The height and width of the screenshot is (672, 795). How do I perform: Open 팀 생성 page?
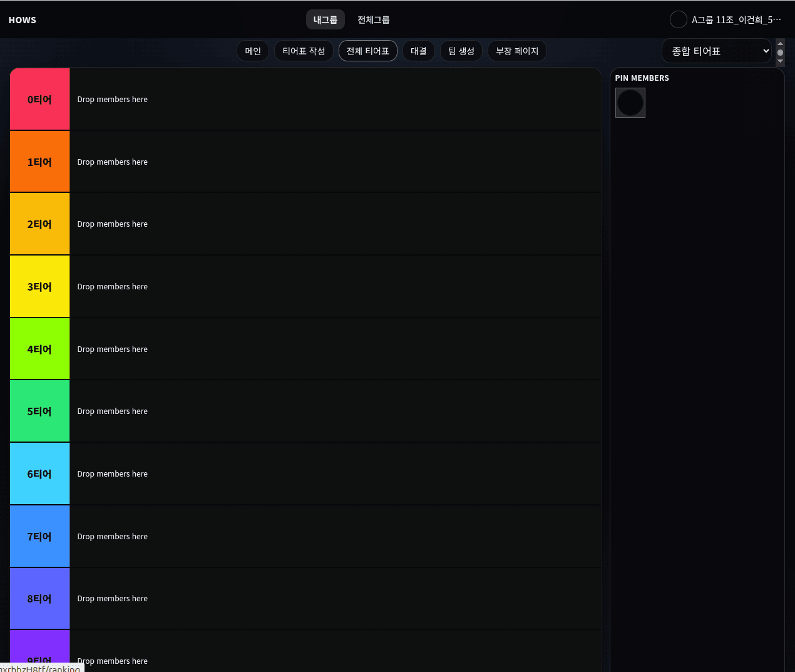(x=461, y=51)
